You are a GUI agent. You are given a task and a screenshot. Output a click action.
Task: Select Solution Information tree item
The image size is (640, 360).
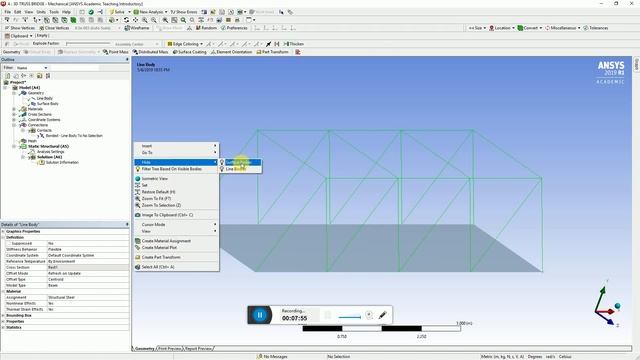tap(62, 162)
